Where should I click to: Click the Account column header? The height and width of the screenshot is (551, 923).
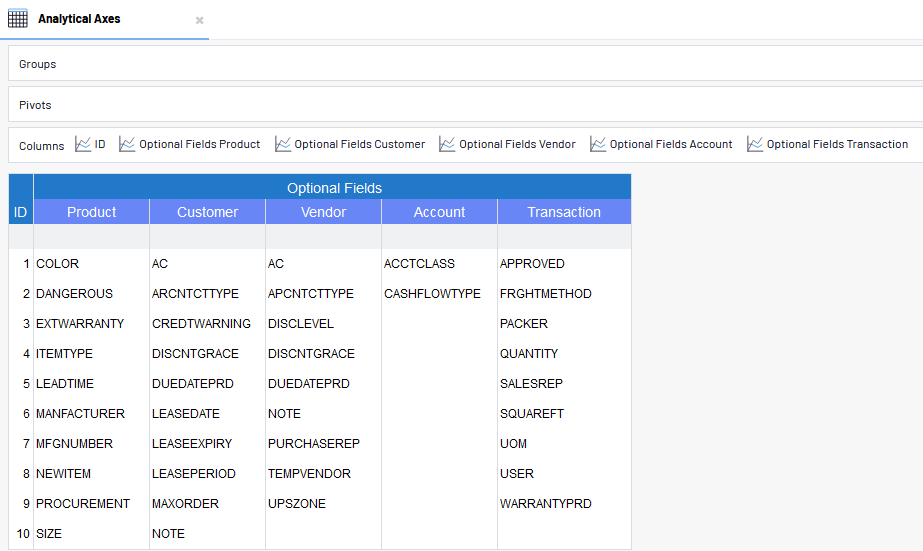pos(439,212)
